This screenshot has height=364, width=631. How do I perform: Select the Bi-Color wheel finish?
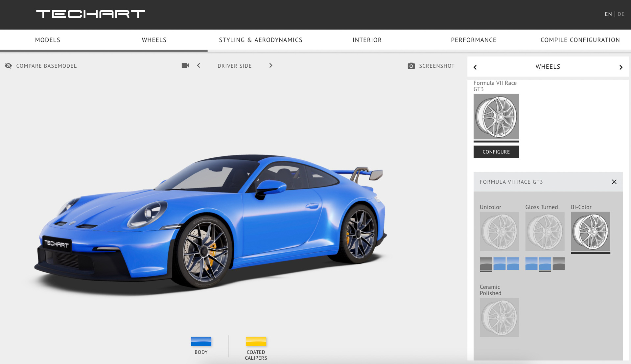click(x=591, y=231)
